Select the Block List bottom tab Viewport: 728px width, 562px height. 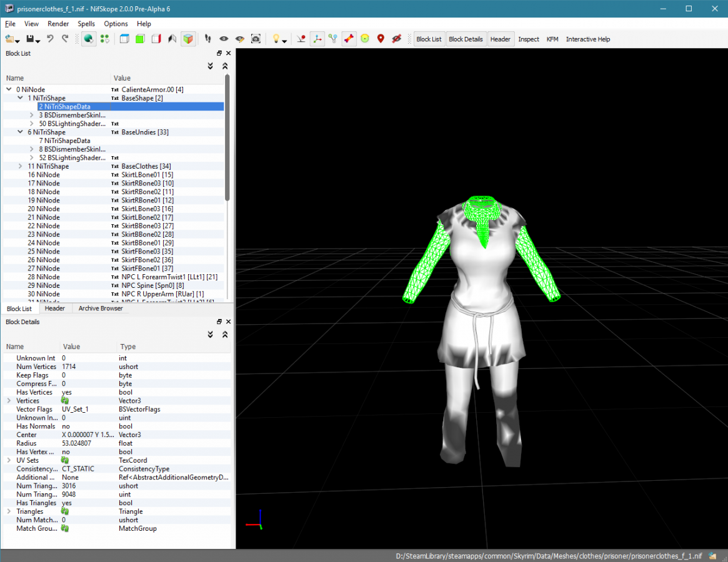coord(19,308)
